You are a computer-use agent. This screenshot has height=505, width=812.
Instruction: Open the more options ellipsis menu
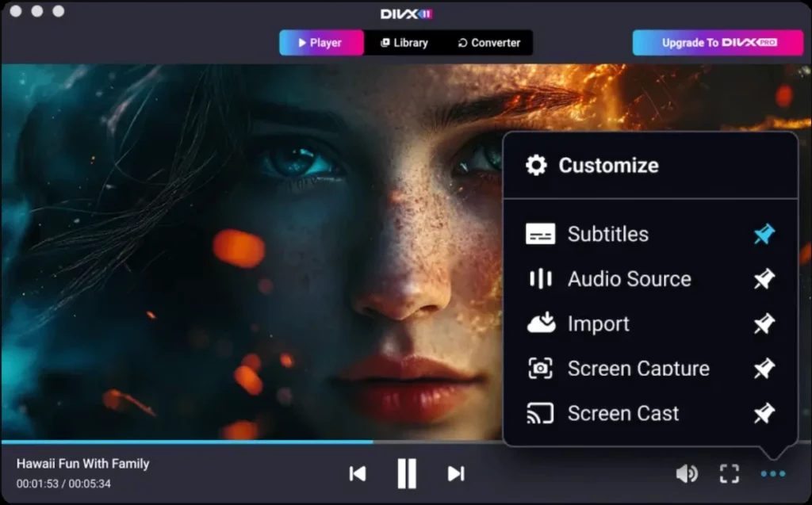click(x=772, y=473)
